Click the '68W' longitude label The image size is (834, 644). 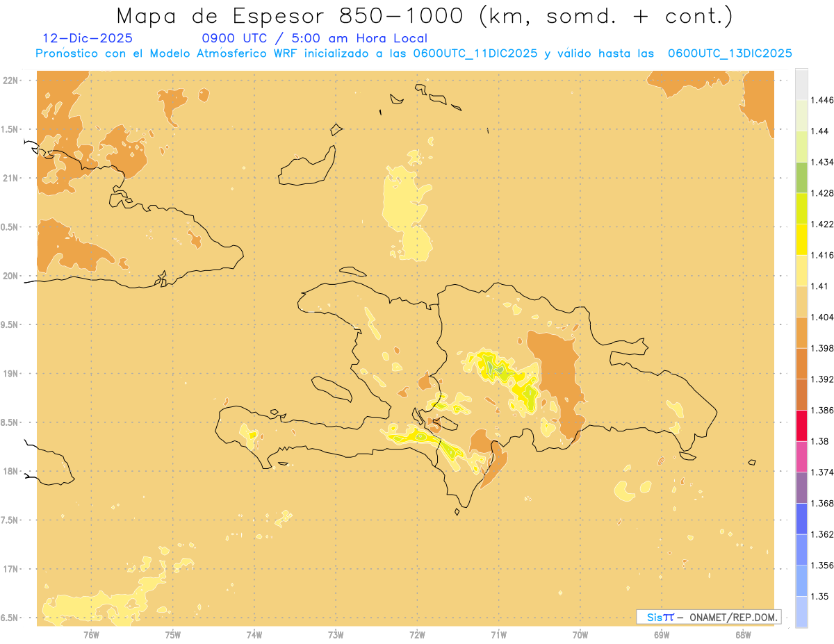(743, 635)
